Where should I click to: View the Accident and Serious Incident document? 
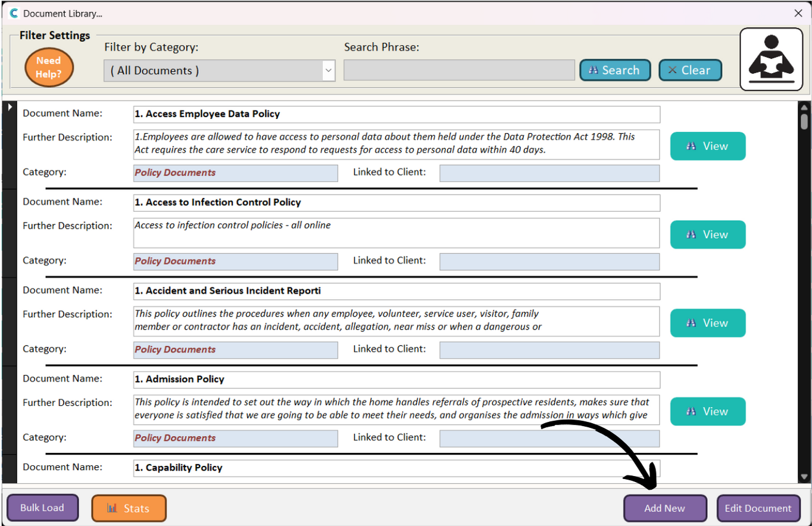pos(708,323)
